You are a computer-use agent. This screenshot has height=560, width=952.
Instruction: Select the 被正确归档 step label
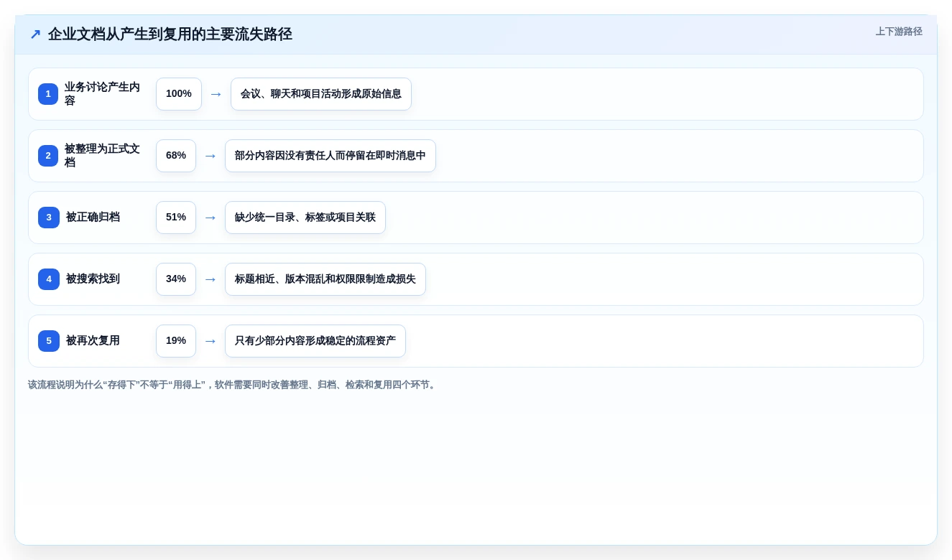pos(93,218)
